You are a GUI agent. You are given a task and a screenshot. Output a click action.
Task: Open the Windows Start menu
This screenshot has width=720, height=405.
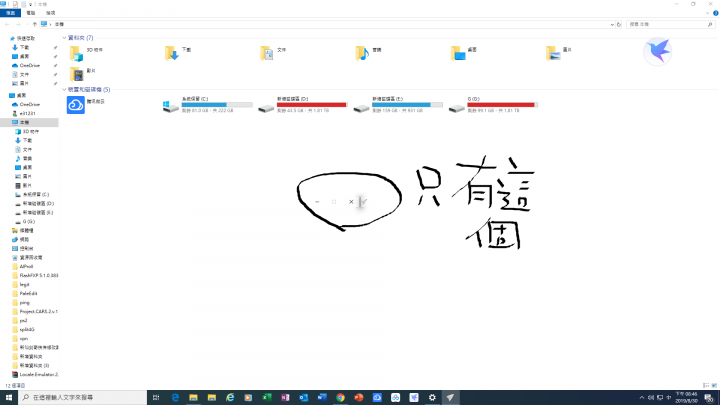tap(9, 398)
